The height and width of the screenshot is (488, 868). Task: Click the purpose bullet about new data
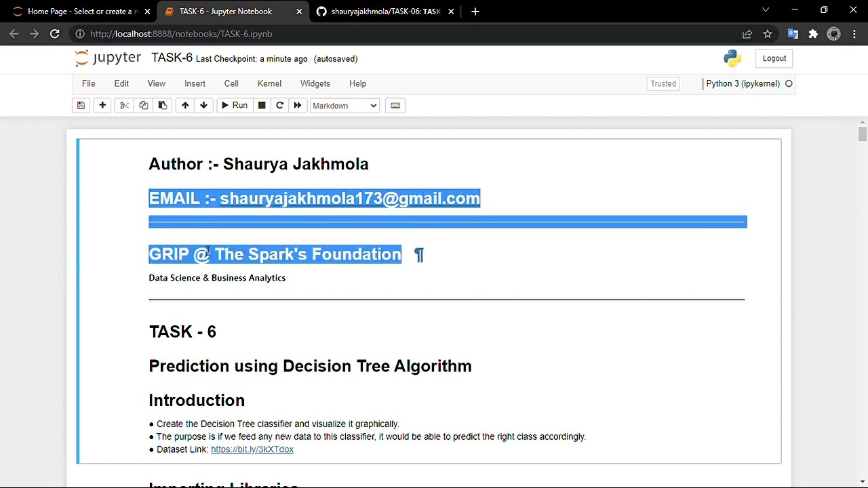tap(367, 437)
